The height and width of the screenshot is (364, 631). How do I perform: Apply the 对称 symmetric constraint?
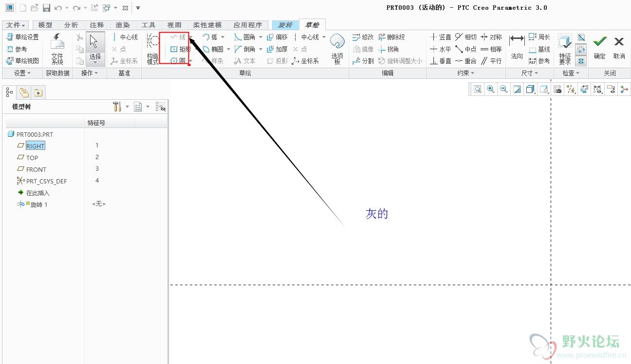(x=491, y=37)
